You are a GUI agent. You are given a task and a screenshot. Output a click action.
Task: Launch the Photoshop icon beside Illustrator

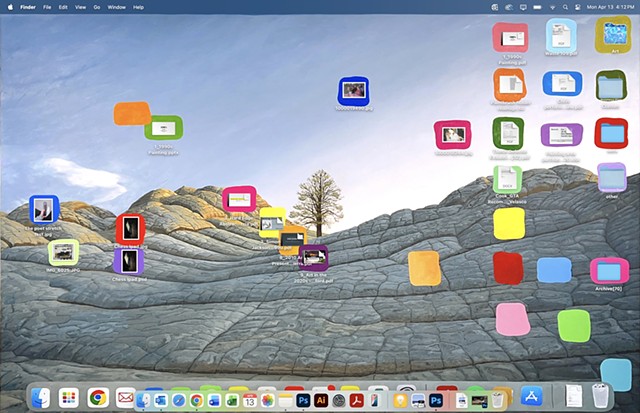[x=303, y=401]
